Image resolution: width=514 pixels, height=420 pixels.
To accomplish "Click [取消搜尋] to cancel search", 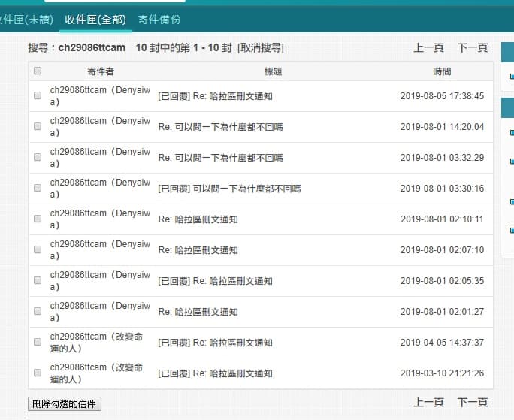I will pyautogui.click(x=261, y=48).
